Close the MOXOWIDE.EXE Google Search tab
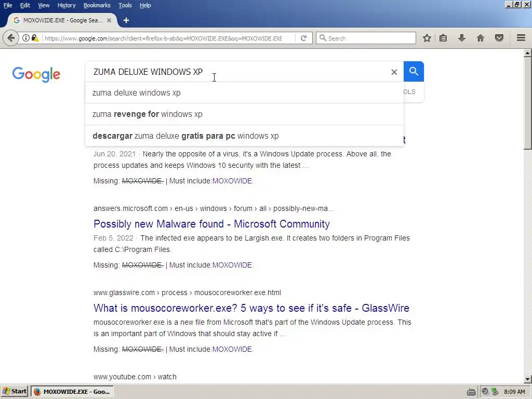Screen dimensions: 532x399 click(109, 20)
